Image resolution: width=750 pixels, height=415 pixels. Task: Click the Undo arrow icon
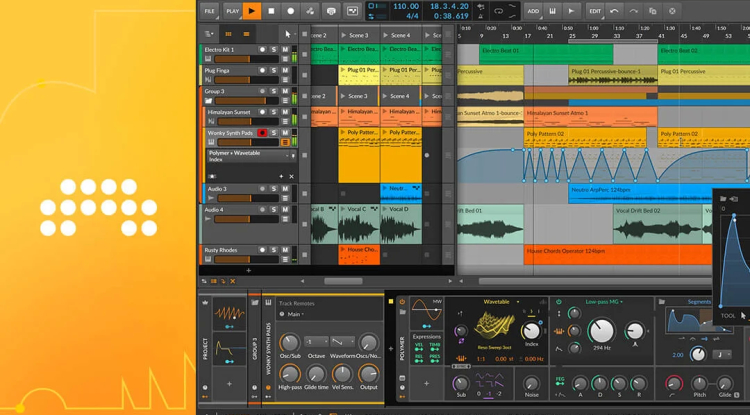point(614,11)
